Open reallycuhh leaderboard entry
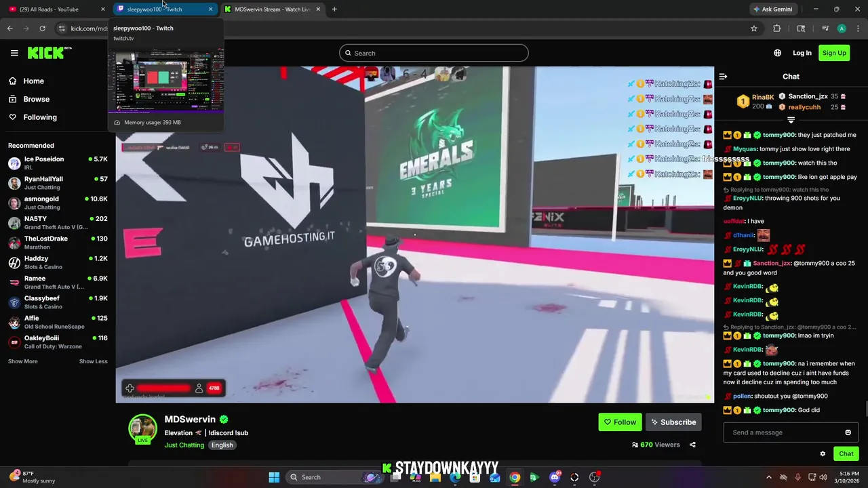This screenshot has width=868, height=488. pos(812,107)
